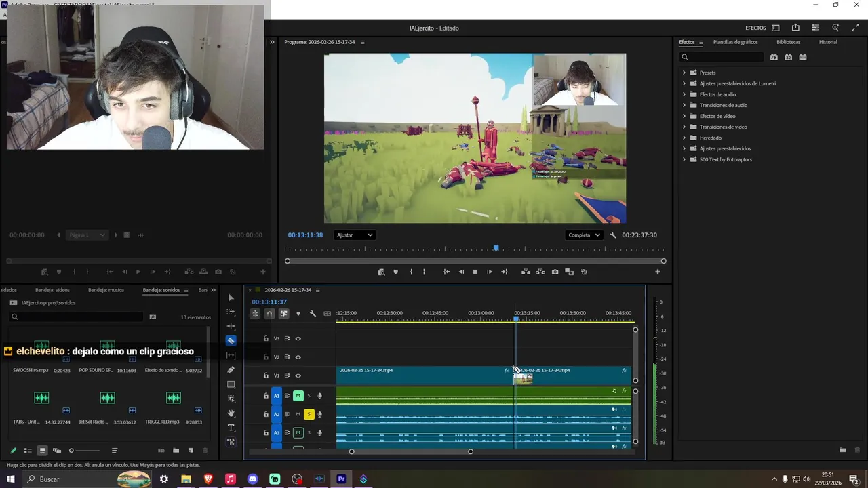Expand the 500 Text by Fotoraptors folder
The width and height of the screenshot is (868, 488).
[x=684, y=159]
